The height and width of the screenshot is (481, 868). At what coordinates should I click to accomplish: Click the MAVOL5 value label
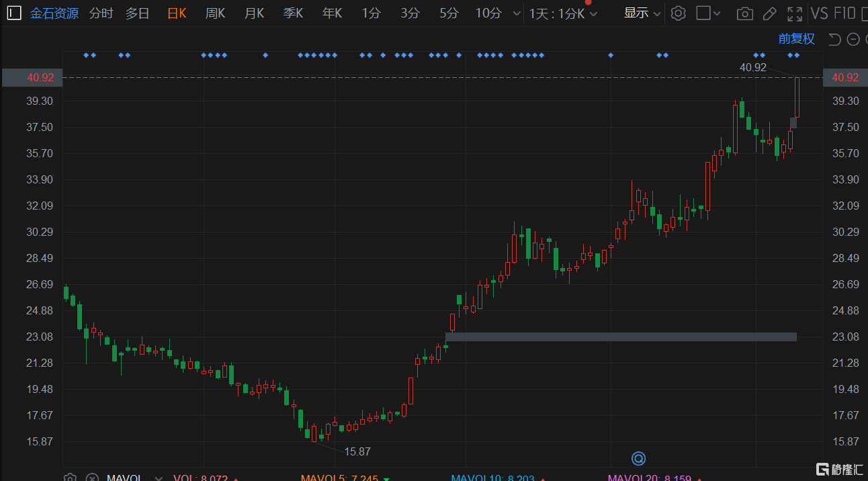tap(340, 478)
